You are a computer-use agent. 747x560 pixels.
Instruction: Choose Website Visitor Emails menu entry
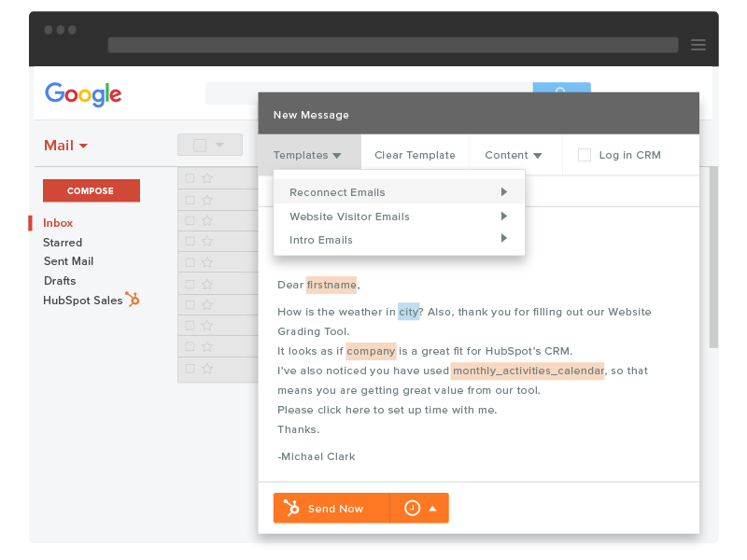point(349,217)
